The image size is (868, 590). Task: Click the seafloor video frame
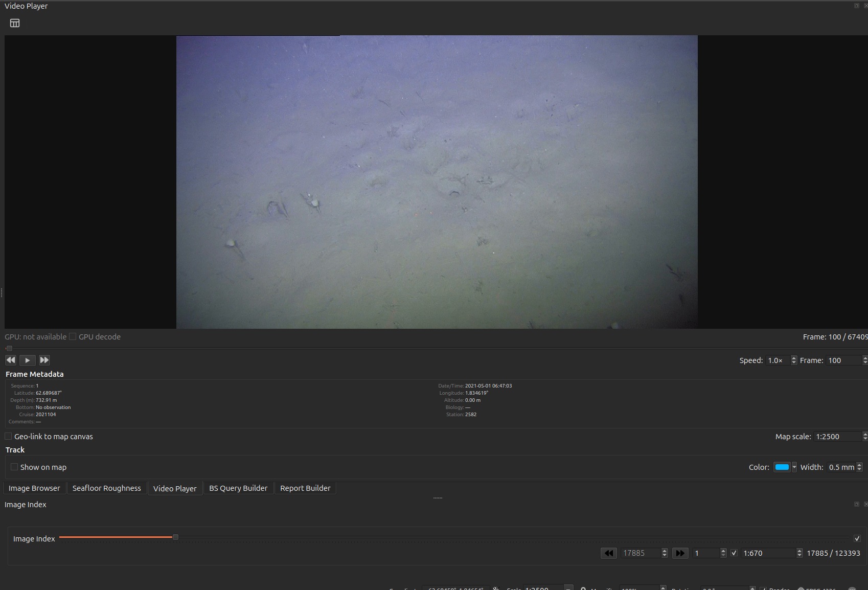tap(437, 182)
